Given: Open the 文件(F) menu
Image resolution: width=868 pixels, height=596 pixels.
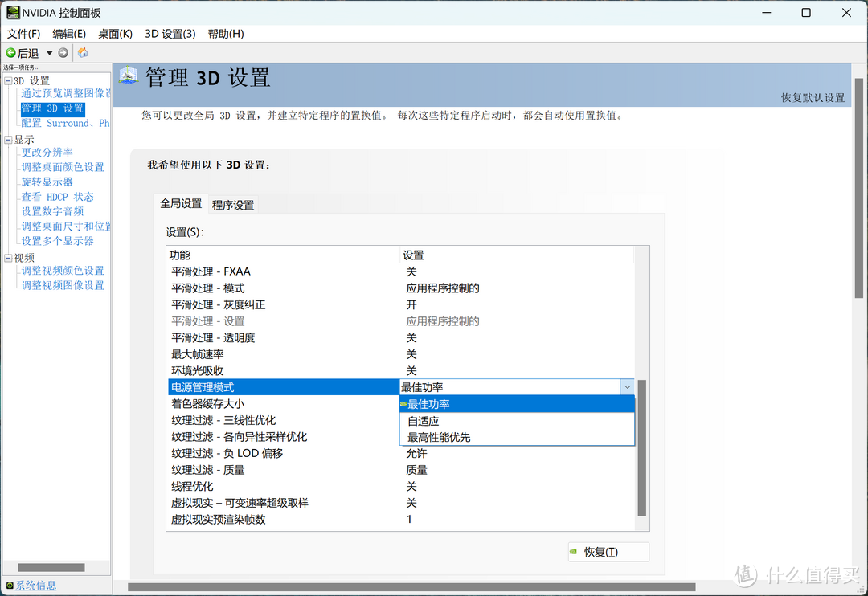Looking at the screenshot, I should click(x=23, y=34).
